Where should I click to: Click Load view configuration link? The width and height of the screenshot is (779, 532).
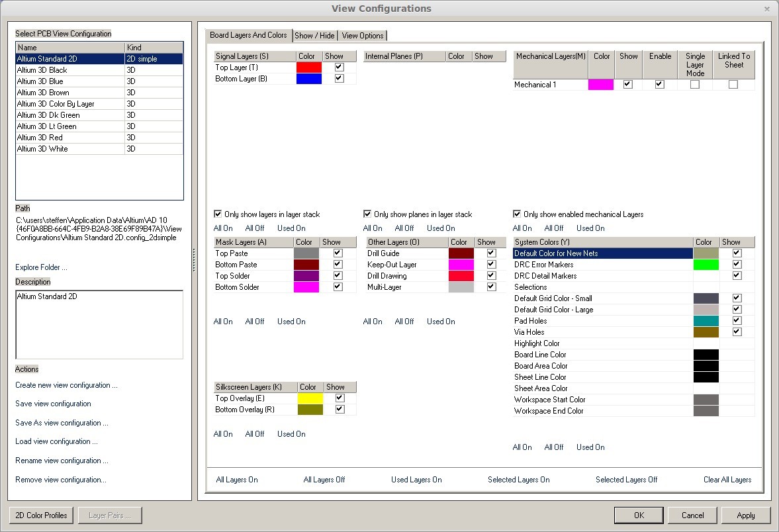pyautogui.click(x=57, y=441)
